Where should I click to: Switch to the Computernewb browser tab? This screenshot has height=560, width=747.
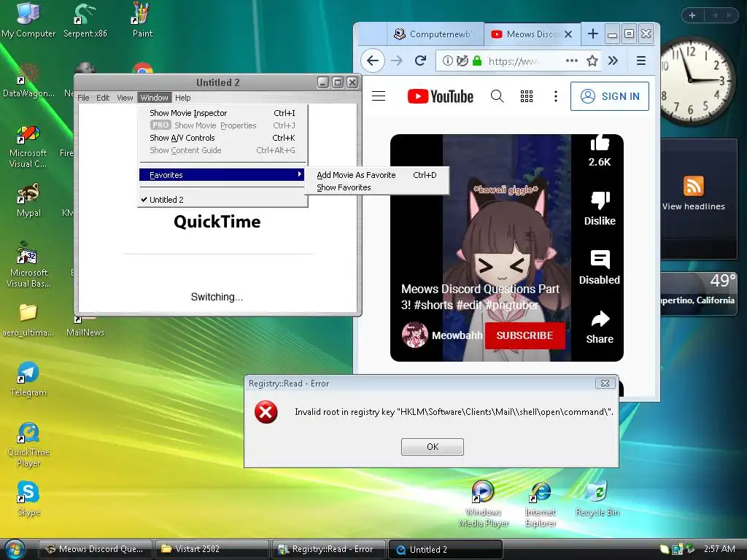click(x=435, y=34)
